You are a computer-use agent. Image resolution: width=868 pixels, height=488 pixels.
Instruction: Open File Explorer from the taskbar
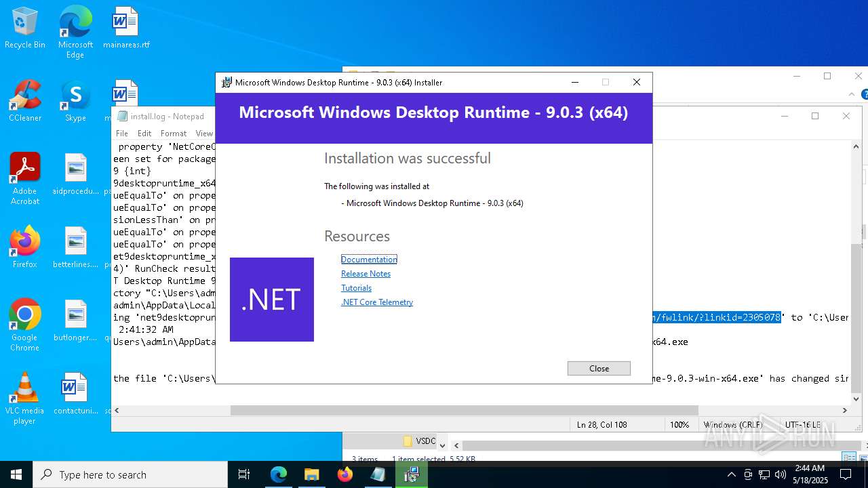tap(311, 474)
